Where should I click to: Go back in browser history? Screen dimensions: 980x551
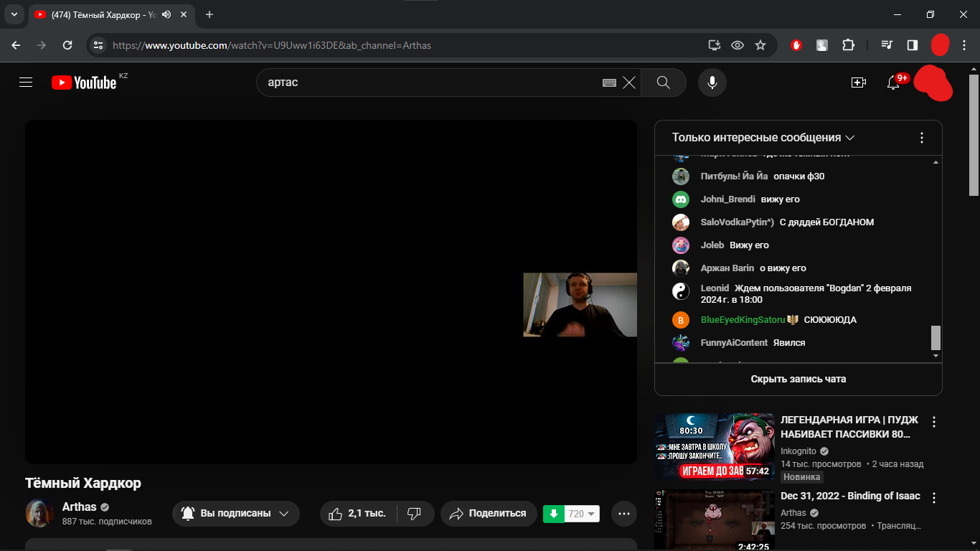pos(17,45)
